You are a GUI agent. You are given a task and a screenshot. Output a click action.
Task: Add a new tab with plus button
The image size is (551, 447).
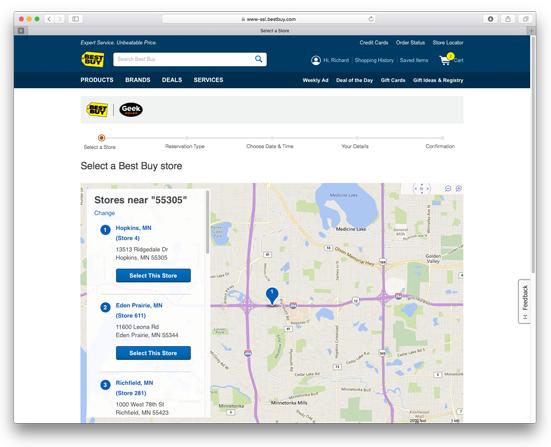point(531,31)
